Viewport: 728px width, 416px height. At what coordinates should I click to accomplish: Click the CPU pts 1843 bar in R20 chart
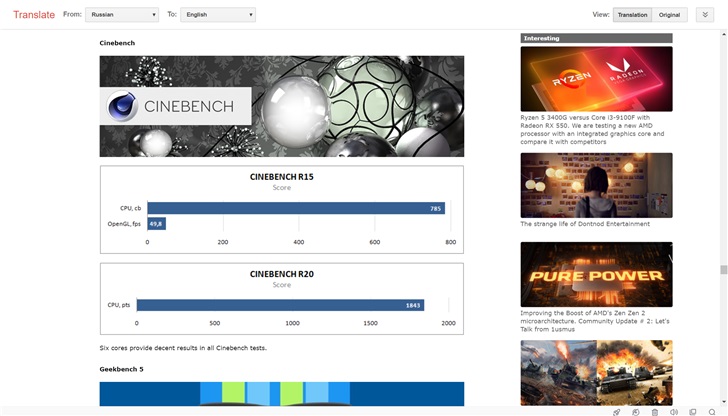click(x=280, y=305)
